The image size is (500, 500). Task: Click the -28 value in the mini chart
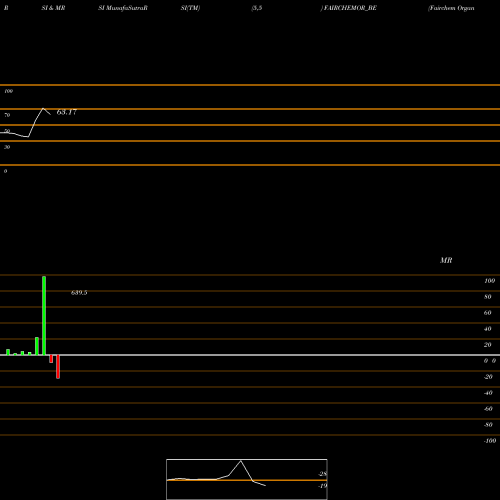[x=323, y=474]
